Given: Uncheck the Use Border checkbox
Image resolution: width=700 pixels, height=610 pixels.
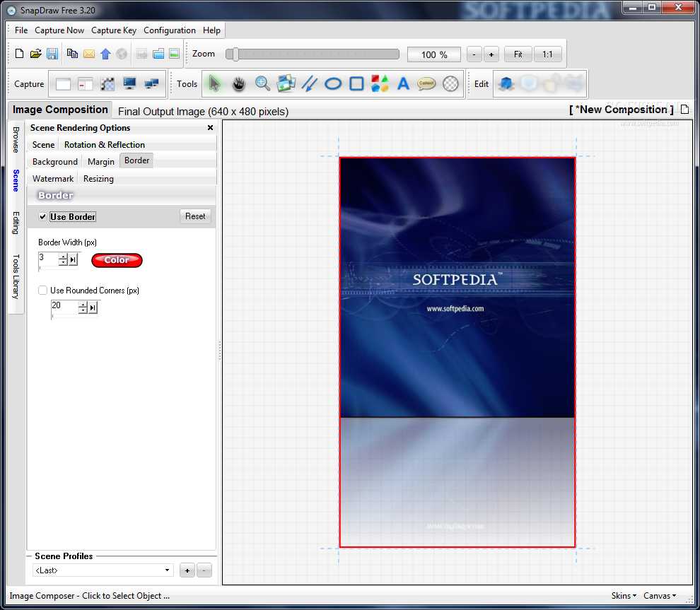Looking at the screenshot, I should coord(43,217).
